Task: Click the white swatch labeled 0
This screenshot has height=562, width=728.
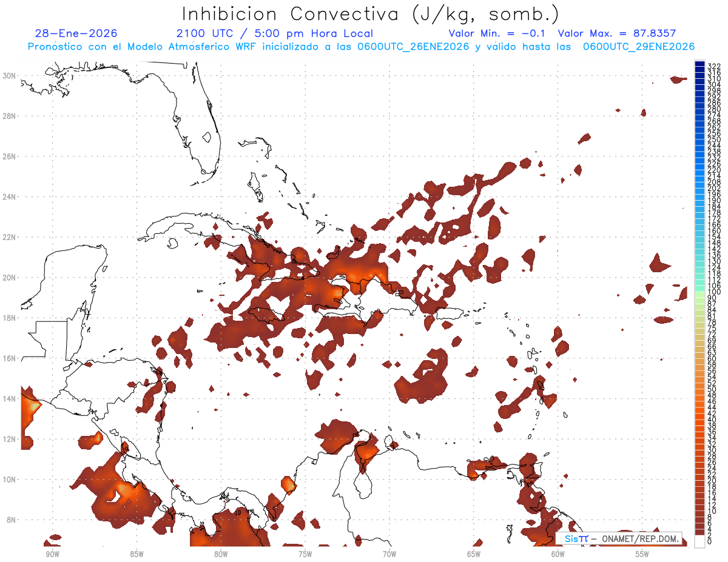Action: tap(699, 542)
